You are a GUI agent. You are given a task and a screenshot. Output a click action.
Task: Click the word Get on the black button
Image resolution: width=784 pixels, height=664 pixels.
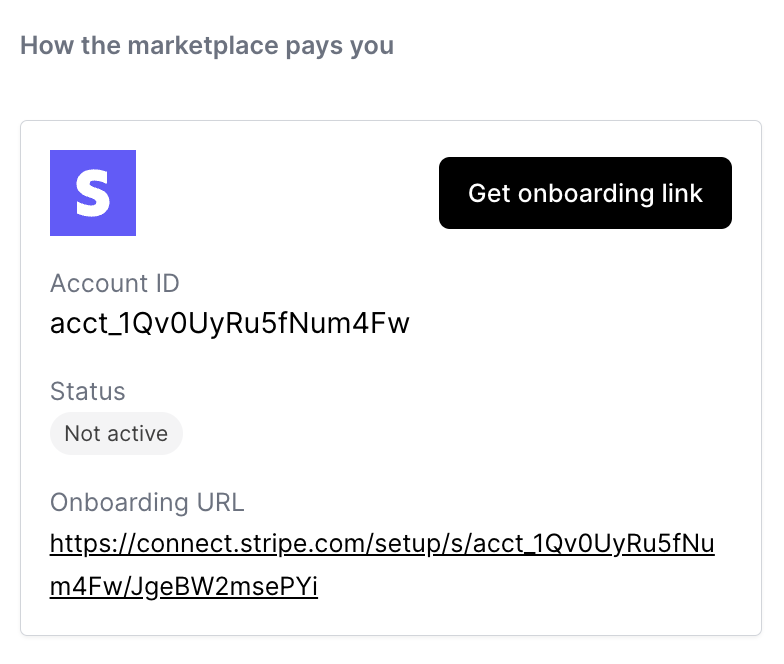490,193
